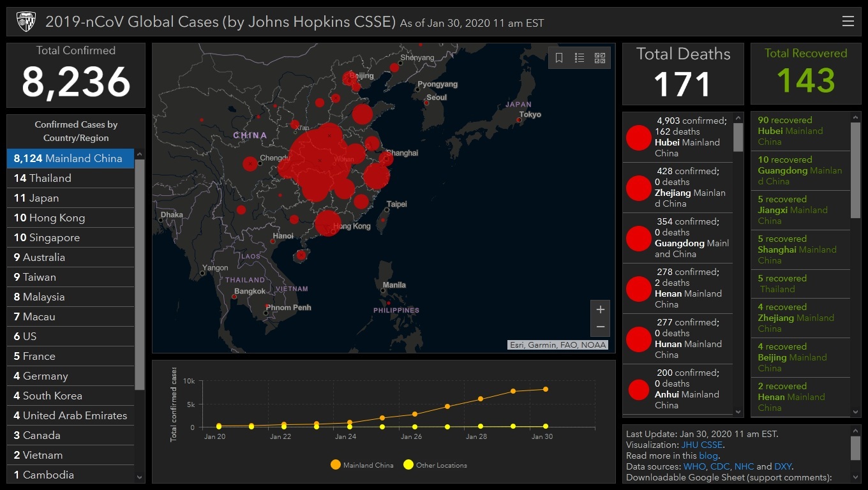Open the WHO data source link
868x490 pixels.
point(694,466)
